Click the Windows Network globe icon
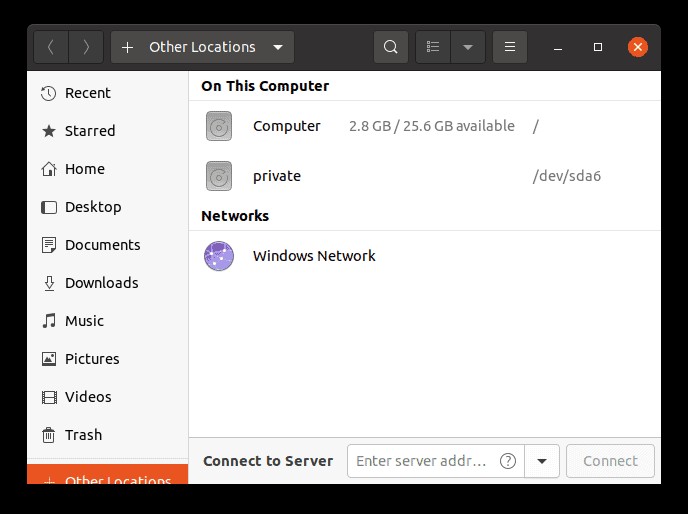 click(x=219, y=256)
